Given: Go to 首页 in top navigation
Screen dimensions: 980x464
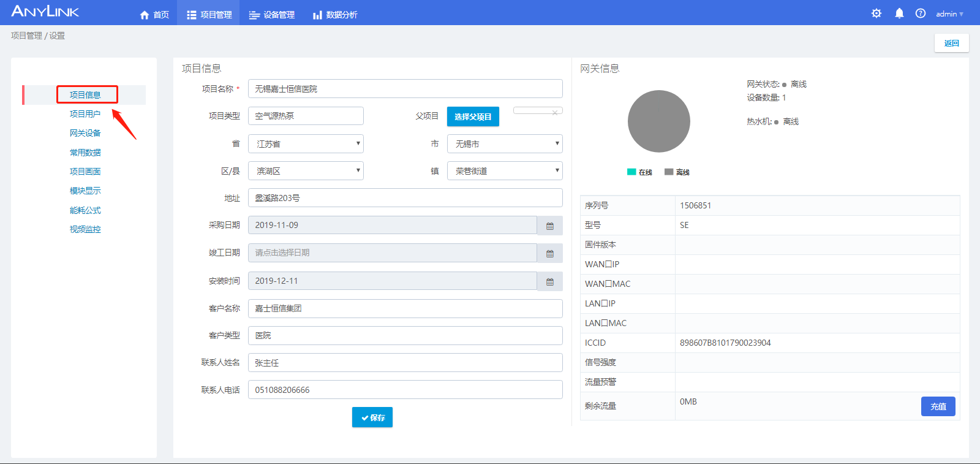Looking at the screenshot, I should (154, 14).
